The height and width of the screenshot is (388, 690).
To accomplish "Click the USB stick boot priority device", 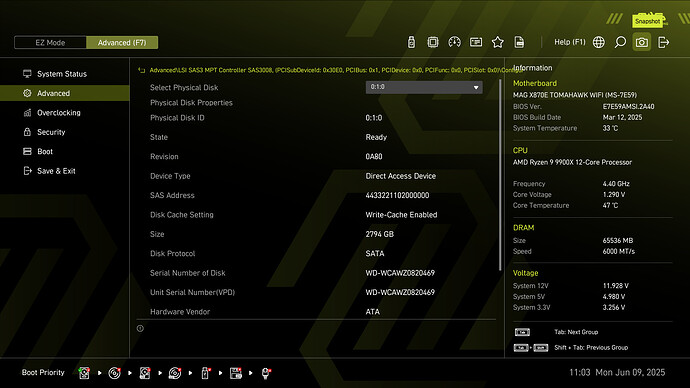I will tap(205, 373).
